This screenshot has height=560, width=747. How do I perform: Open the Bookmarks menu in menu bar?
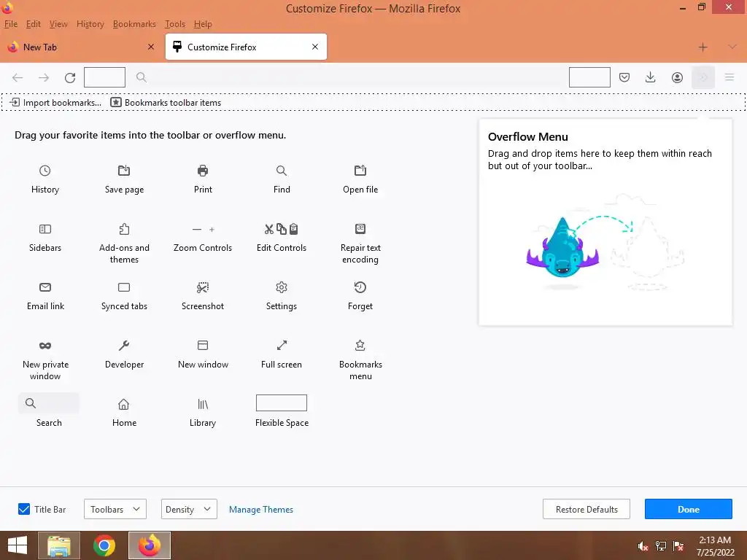coord(134,24)
